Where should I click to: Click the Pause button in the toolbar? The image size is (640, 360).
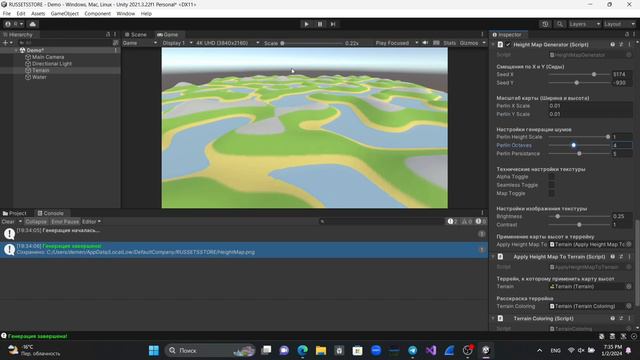[320, 24]
